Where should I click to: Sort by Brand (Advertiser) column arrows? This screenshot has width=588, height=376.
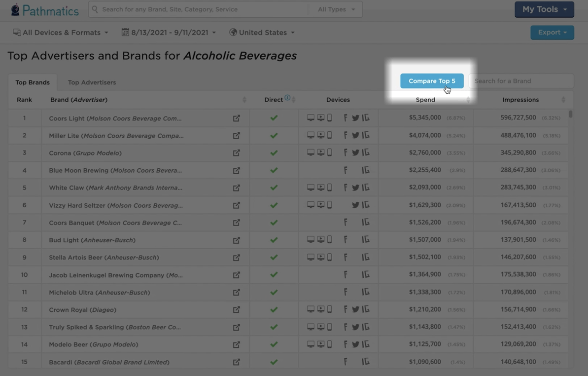point(244,100)
